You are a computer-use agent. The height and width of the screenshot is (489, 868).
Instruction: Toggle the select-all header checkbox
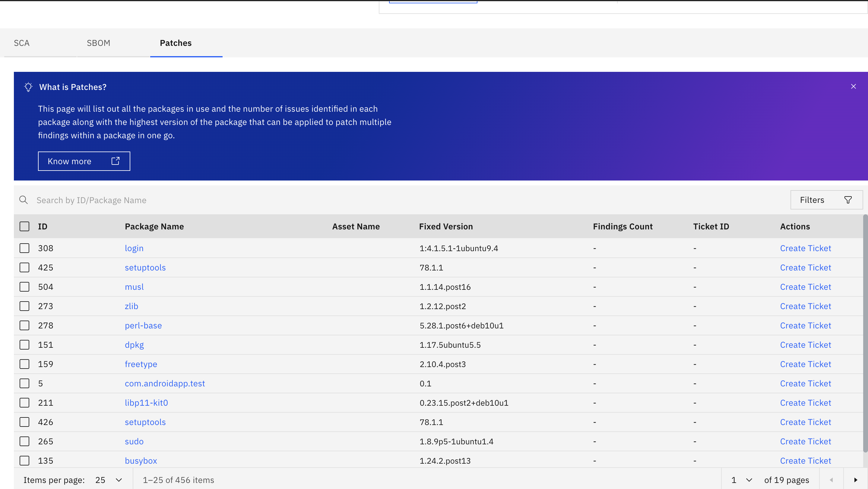24,226
